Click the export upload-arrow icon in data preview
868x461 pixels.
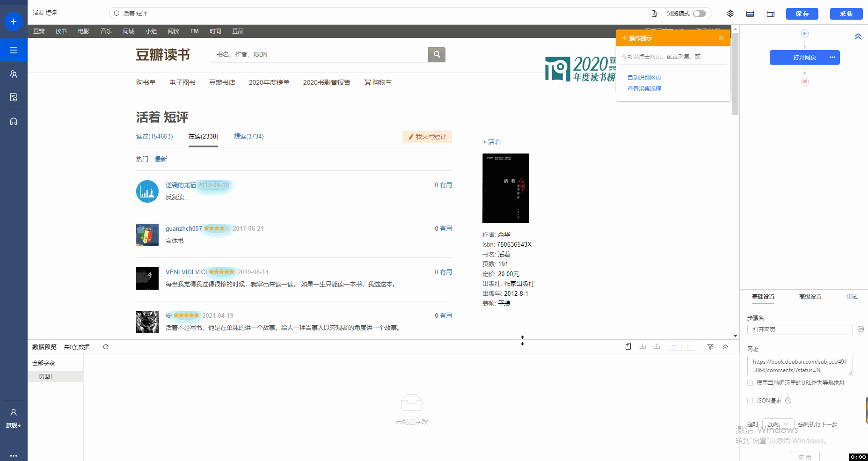[x=657, y=347]
